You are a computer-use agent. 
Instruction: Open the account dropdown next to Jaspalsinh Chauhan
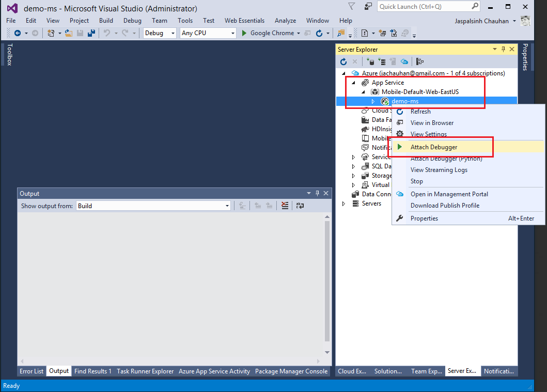(x=514, y=21)
